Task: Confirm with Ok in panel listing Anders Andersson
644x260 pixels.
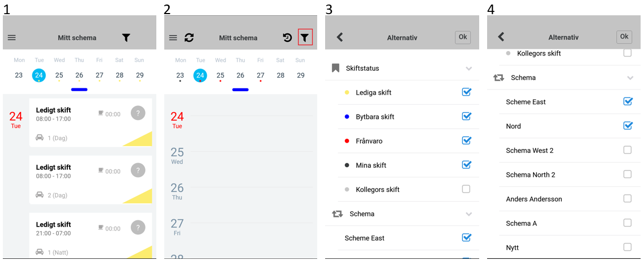Action: pyautogui.click(x=624, y=37)
